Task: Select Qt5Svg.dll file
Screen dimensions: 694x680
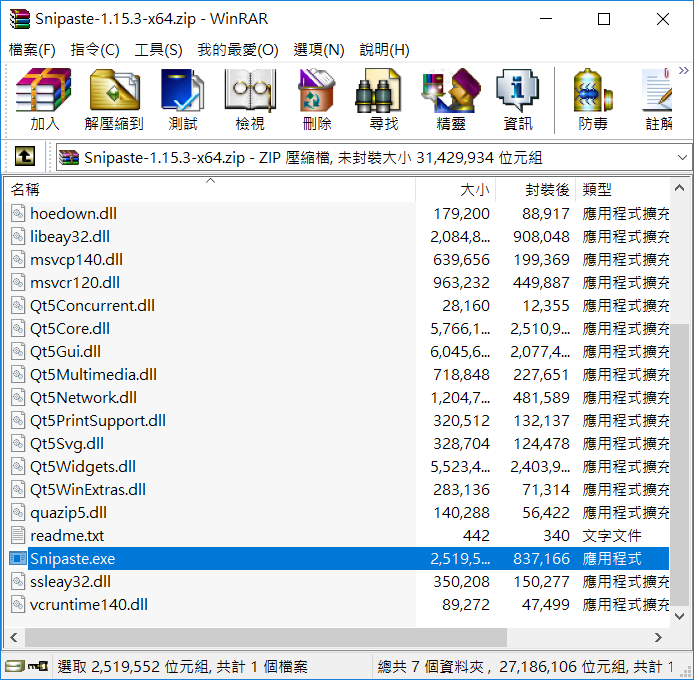Action: coord(67,444)
